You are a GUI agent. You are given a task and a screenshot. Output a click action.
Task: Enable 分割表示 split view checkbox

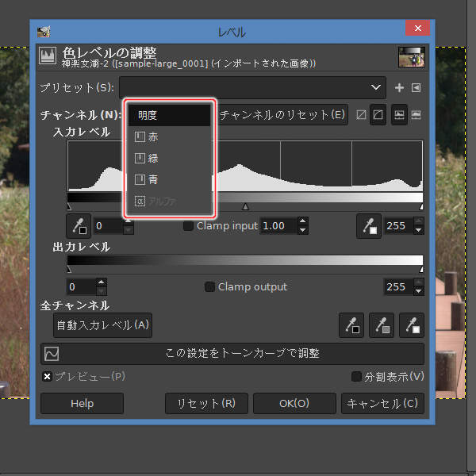(x=356, y=377)
